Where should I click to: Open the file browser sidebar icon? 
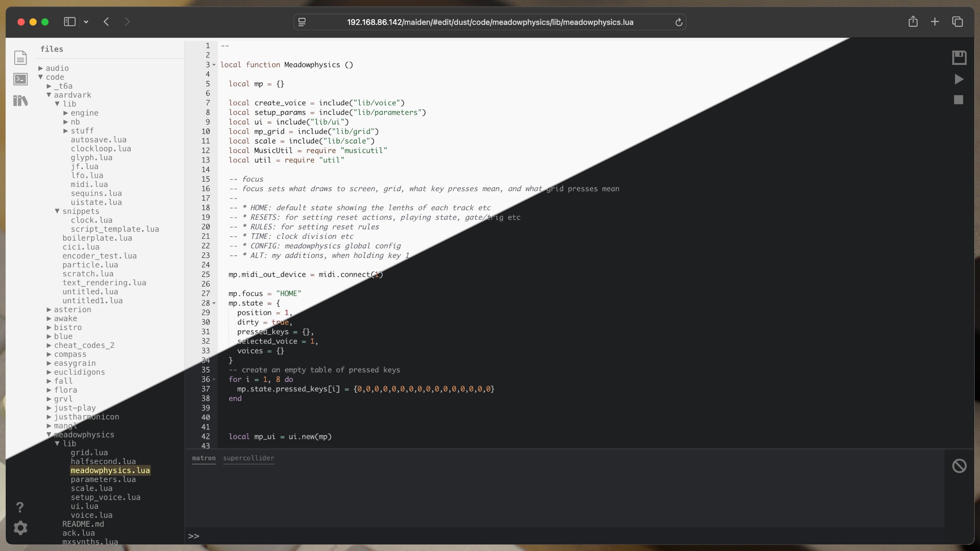coord(20,58)
